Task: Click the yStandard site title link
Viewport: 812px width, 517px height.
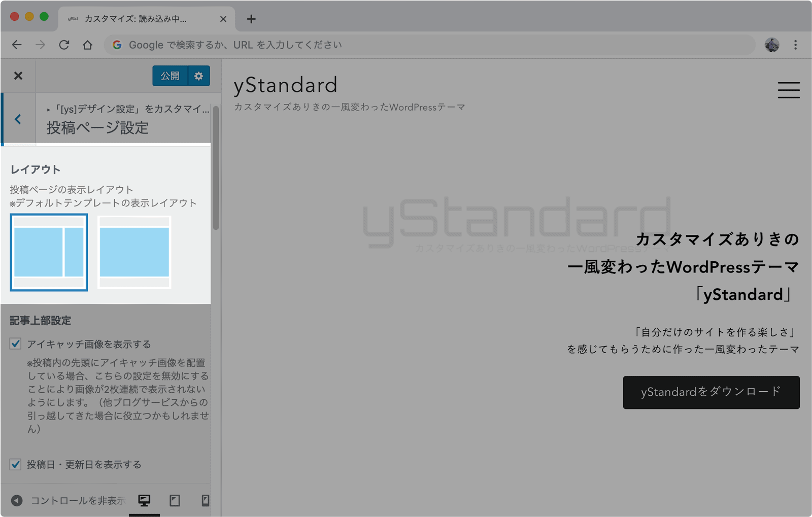Action: [285, 85]
